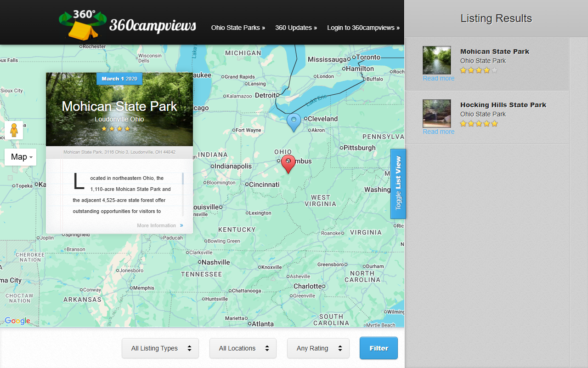The height and width of the screenshot is (368, 588).
Task: Click the Mohican State Park listing thumbnail
Action: point(437,60)
